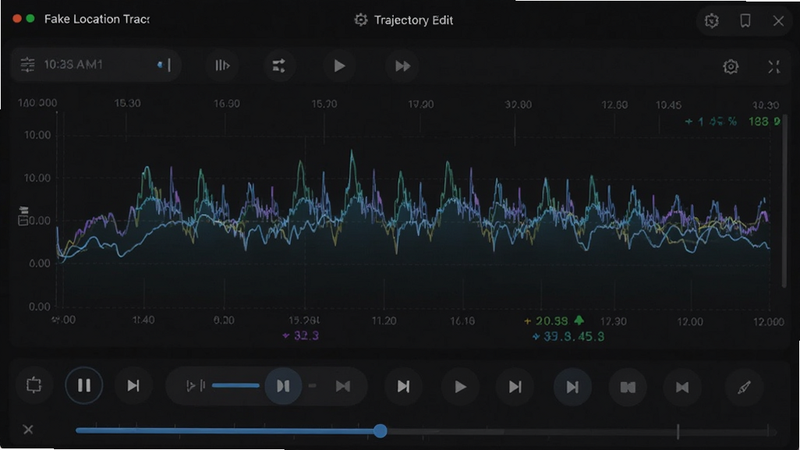Click the dimmed bowtie icon near pen tool
Image resolution: width=800 pixels, height=450 pixels.
click(682, 387)
